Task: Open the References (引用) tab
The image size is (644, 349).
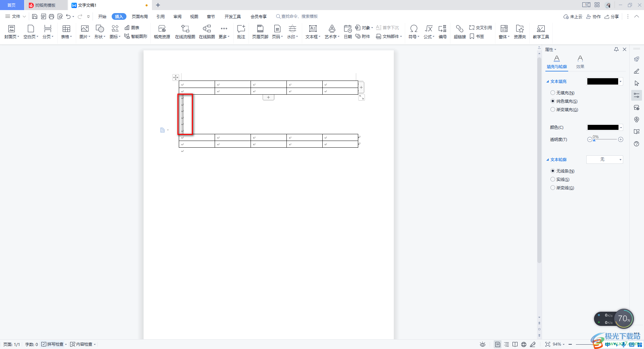Action: click(161, 16)
